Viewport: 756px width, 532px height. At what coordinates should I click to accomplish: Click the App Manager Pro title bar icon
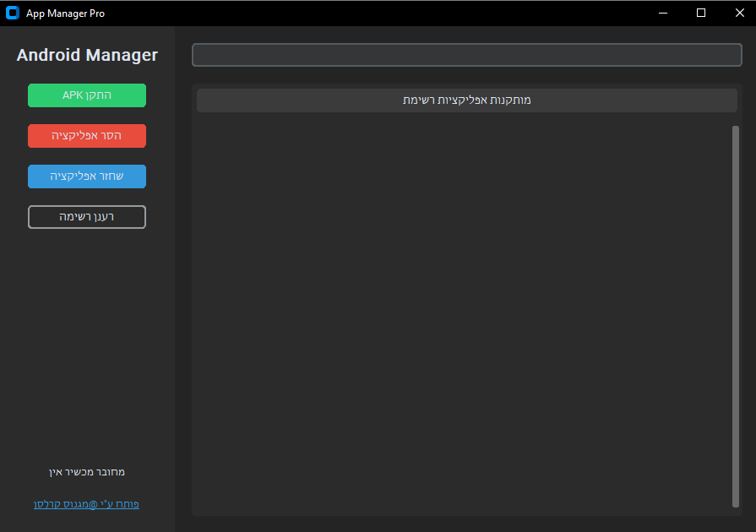point(13,13)
